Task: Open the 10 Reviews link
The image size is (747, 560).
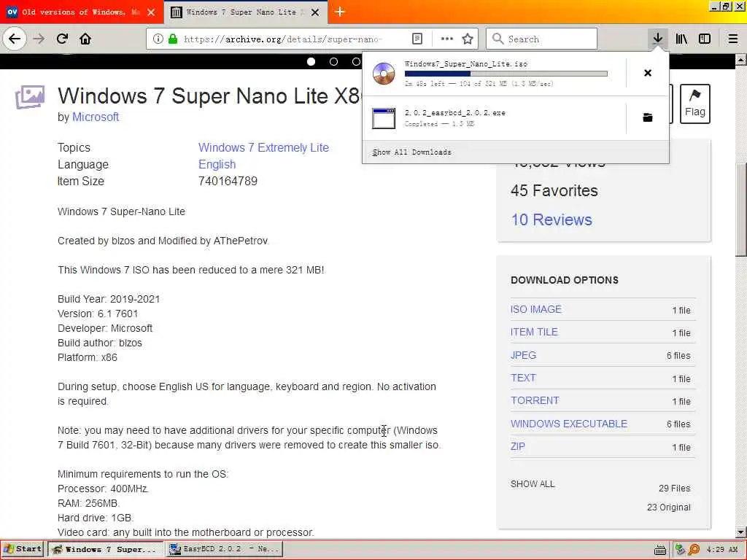Action: pyautogui.click(x=551, y=219)
